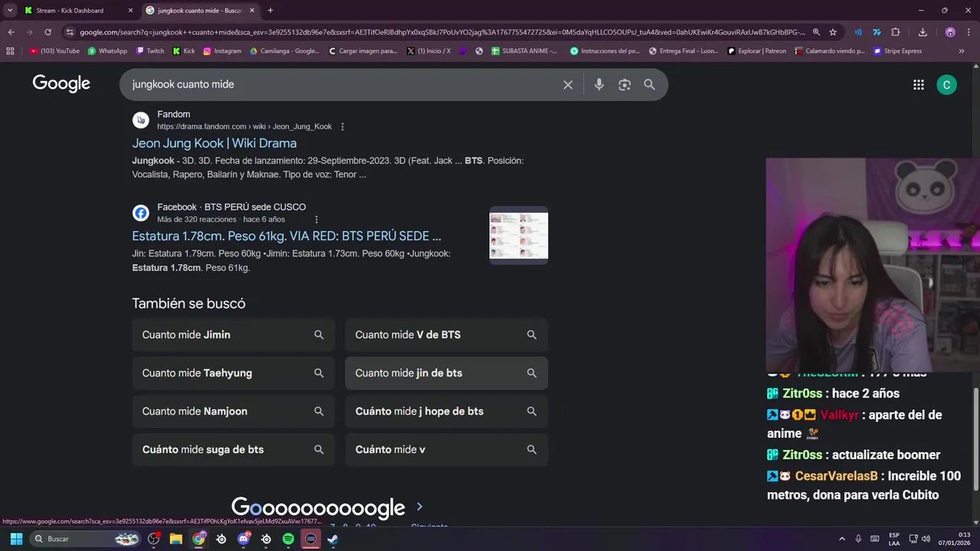Click the blue sound-wave extension icon
The height and width of the screenshot is (551, 980).
(858, 32)
